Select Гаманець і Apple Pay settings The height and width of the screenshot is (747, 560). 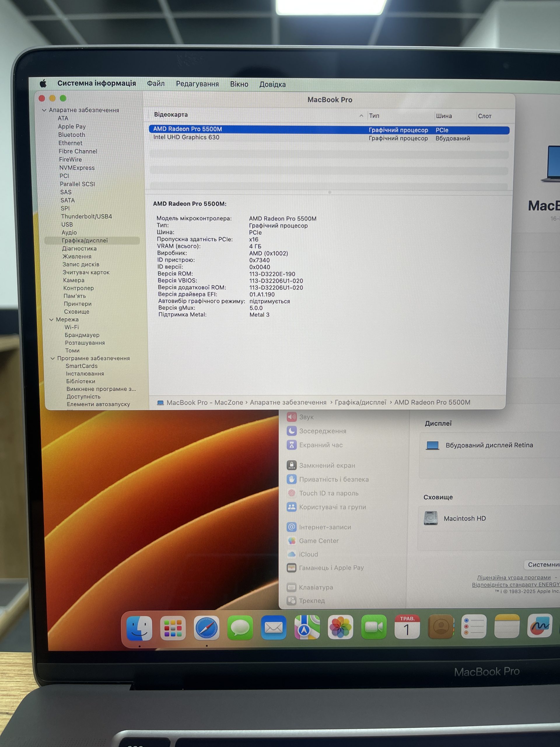point(325,568)
